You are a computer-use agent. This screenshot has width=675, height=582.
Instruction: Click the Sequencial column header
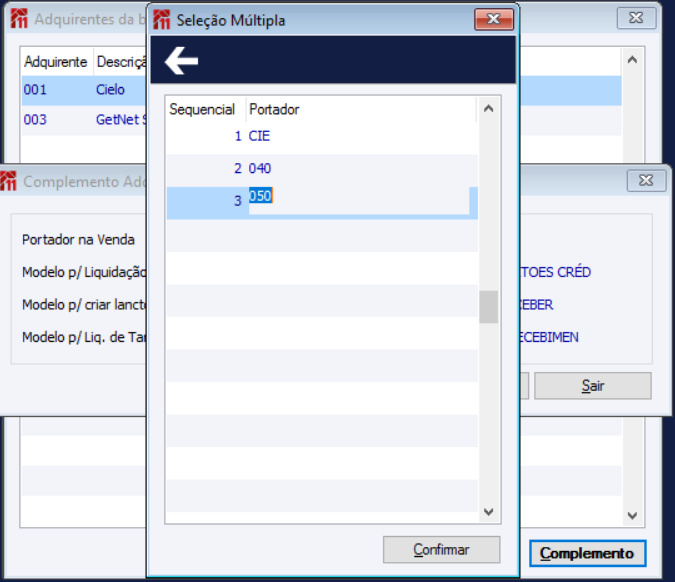pos(206,109)
